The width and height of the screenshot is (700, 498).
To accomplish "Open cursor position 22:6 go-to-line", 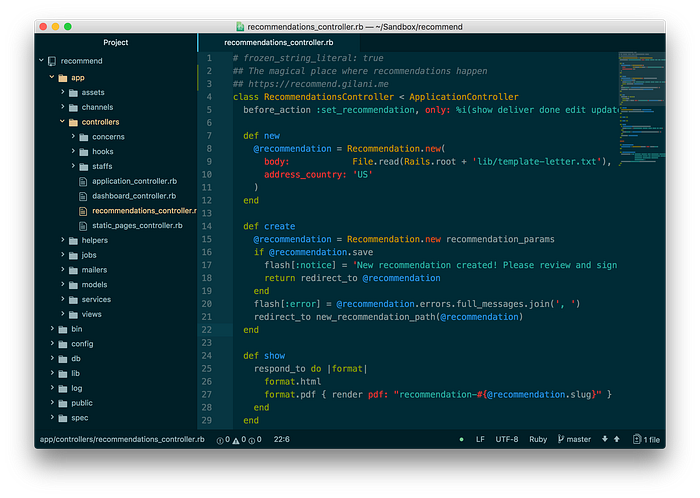I will [x=282, y=439].
